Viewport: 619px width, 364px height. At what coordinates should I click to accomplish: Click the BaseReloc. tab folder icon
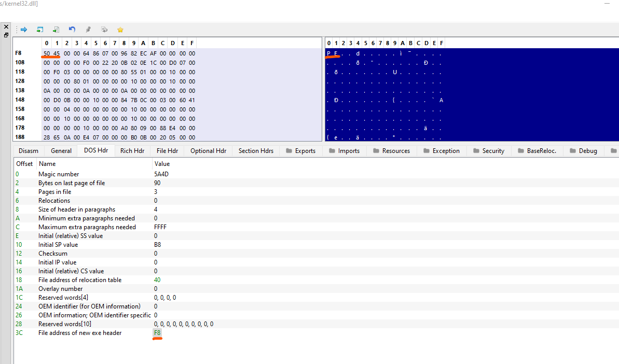[521, 151]
